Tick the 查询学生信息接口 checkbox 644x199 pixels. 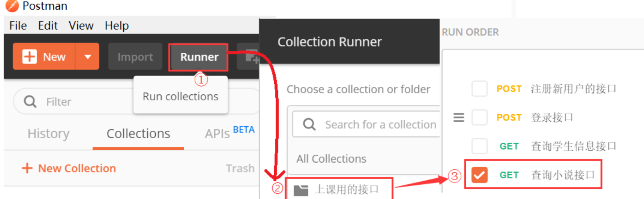click(479, 146)
